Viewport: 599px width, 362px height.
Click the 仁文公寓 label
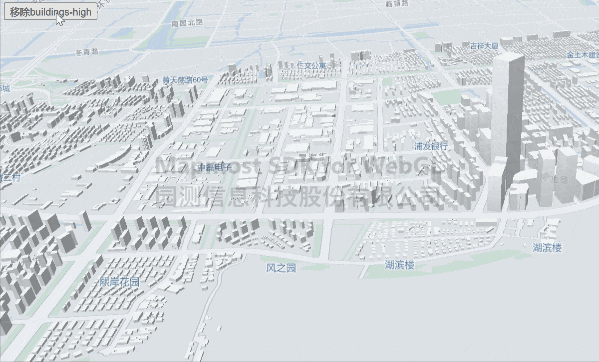pyautogui.click(x=311, y=66)
